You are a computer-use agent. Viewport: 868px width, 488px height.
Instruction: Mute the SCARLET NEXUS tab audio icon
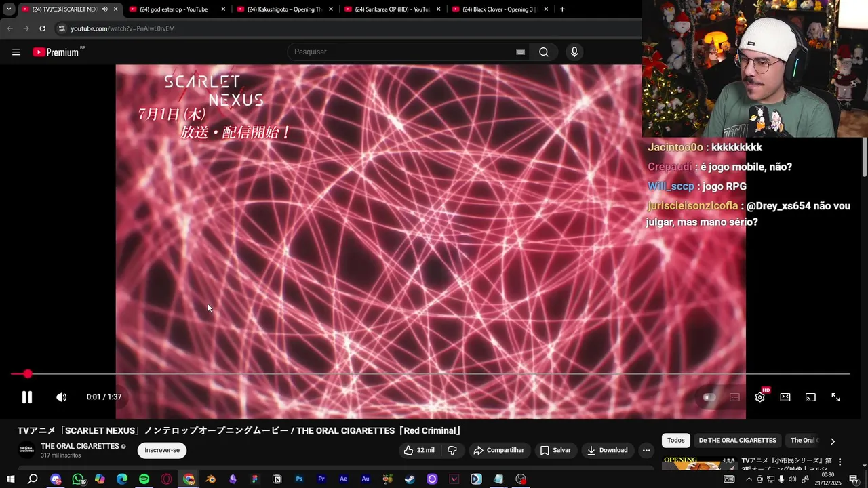(104, 9)
